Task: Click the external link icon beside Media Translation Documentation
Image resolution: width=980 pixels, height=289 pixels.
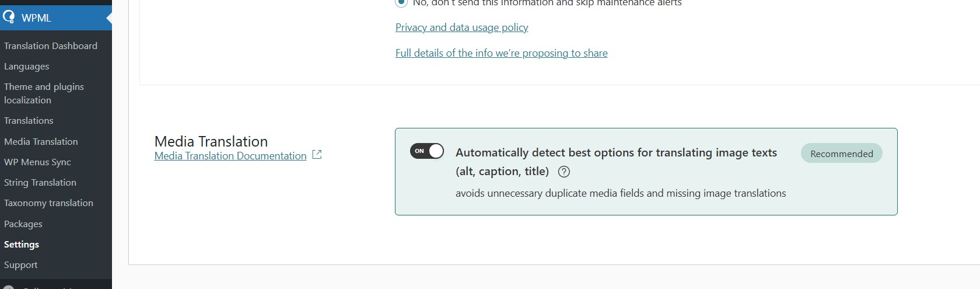Action: click(x=317, y=155)
